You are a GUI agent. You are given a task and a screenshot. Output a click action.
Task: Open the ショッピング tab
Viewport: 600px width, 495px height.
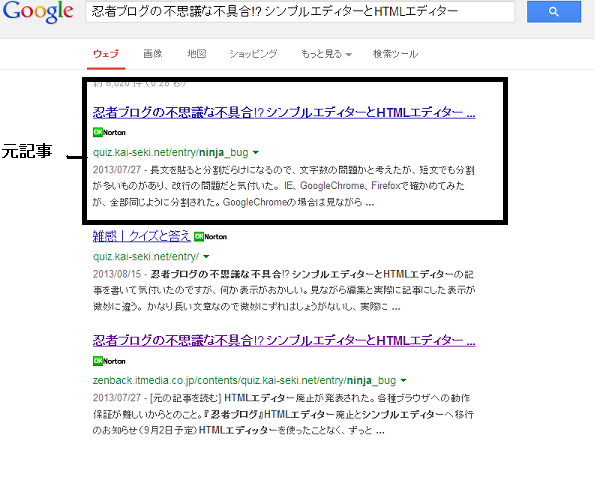pos(253,54)
